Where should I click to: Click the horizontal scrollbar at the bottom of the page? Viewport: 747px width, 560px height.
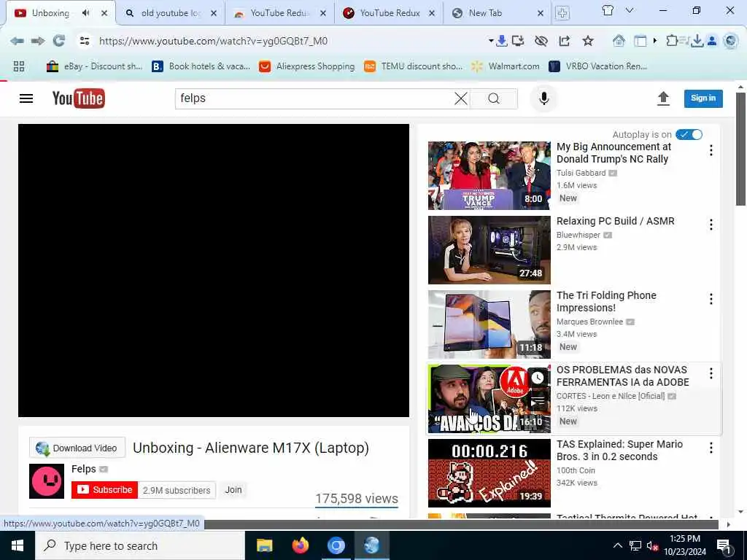pyautogui.click(x=461, y=524)
